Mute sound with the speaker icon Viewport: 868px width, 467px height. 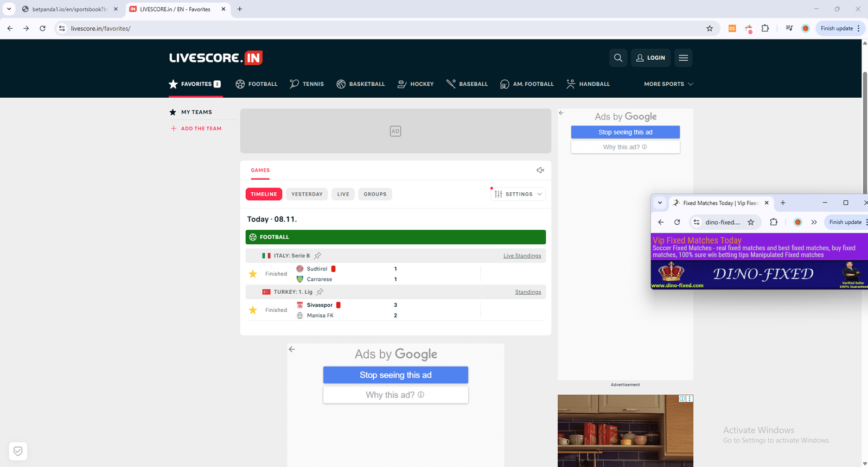[540, 170]
